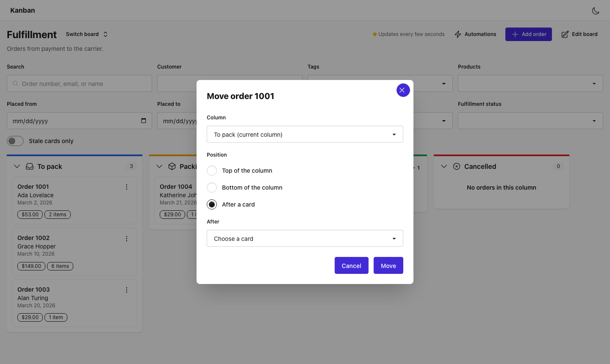Click the search magnifier icon
This screenshot has width=610, height=364.
[x=15, y=83]
